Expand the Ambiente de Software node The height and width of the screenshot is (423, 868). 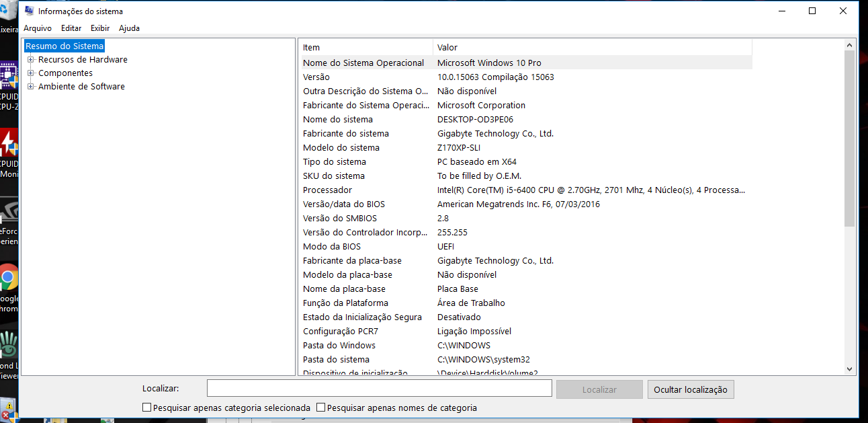point(30,87)
